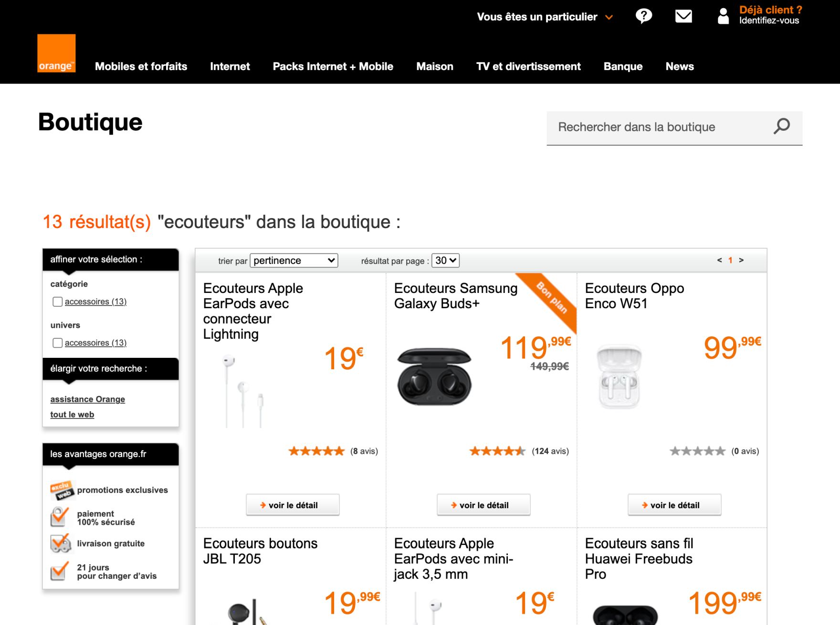Open the results per page dropdown
Image resolution: width=840 pixels, height=625 pixels.
[445, 260]
